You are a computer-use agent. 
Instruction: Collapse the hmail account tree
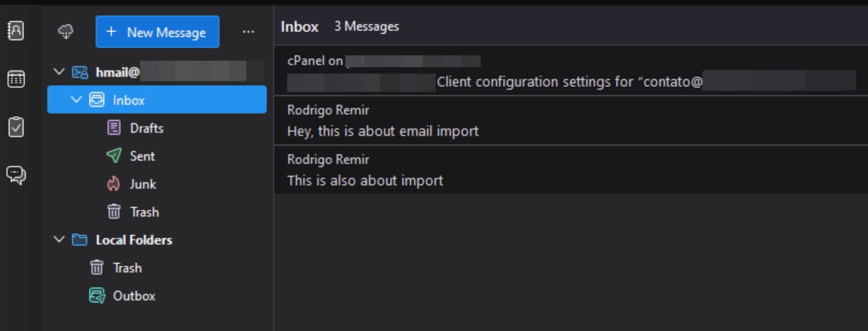click(x=59, y=72)
